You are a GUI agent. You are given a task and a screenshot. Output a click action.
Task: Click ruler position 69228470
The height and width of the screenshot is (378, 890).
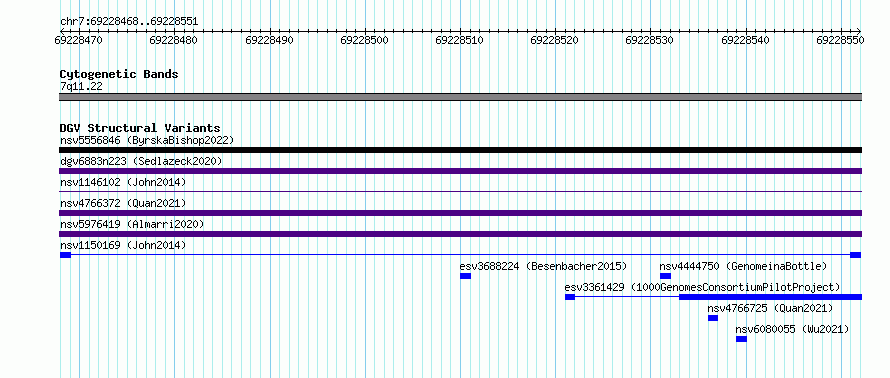[78, 40]
